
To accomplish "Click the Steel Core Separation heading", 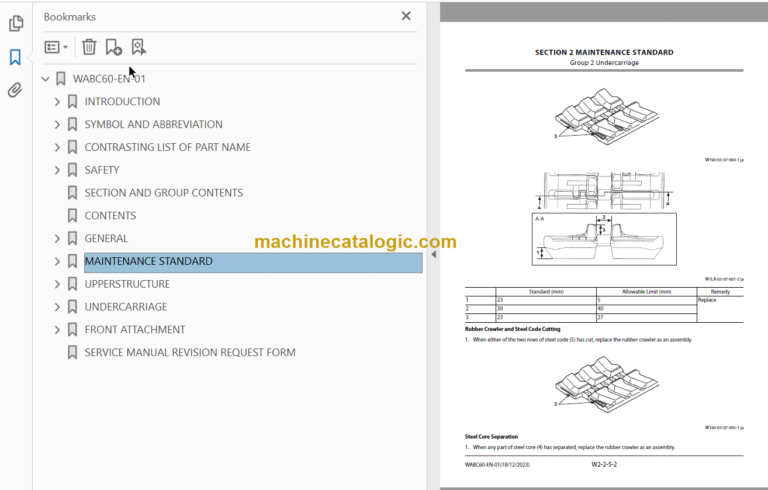I will pyautogui.click(x=491, y=437).
